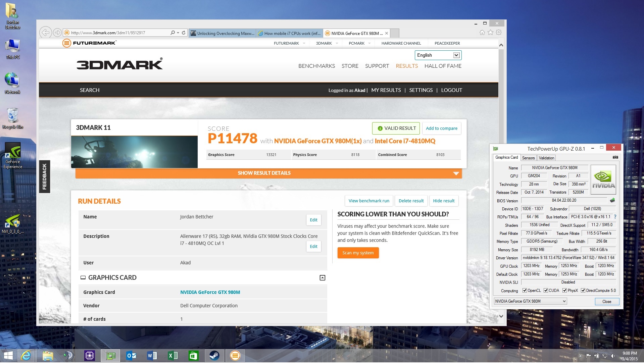Click Close button in GPU-Z
644x363 pixels.
click(607, 302)
